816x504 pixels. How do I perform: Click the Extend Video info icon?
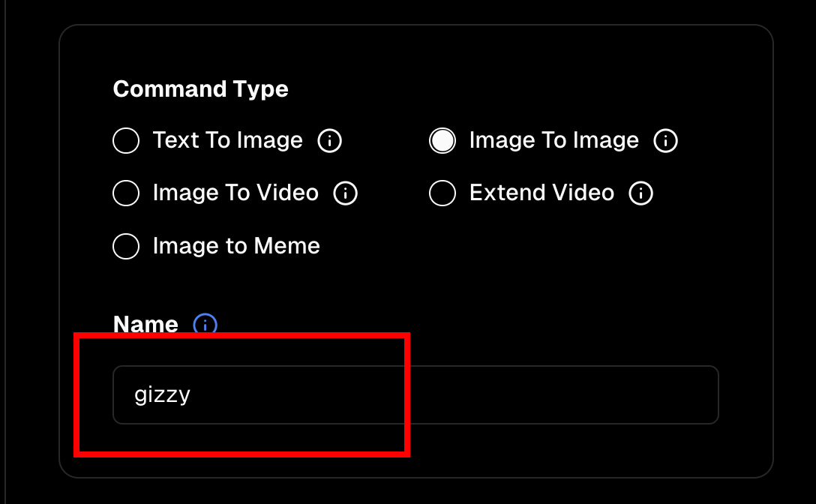(641, 193)
